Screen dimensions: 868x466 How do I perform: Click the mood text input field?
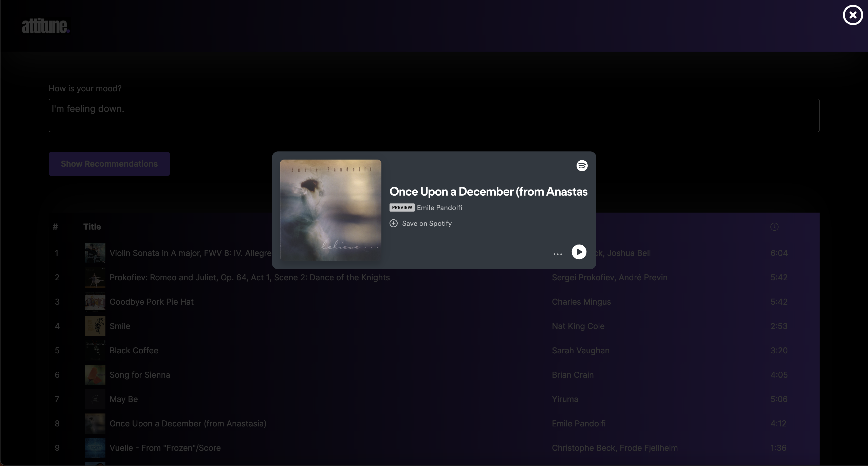(x=434, y=115)
